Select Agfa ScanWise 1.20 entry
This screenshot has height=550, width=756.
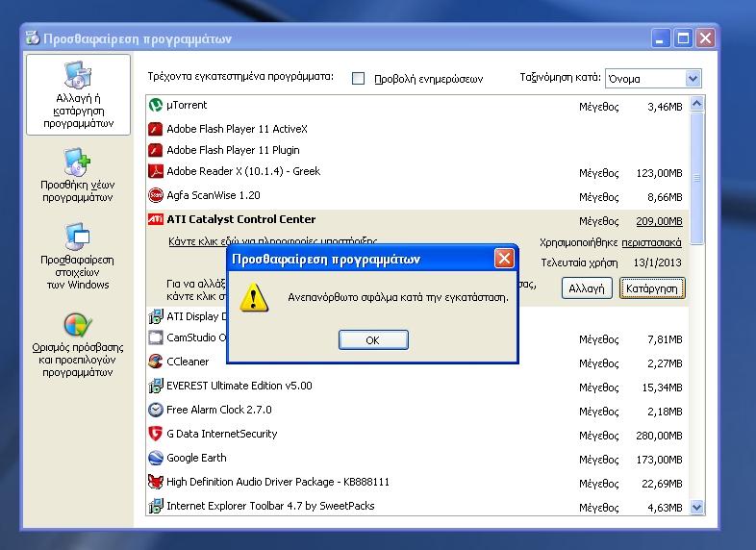(214, 196)
